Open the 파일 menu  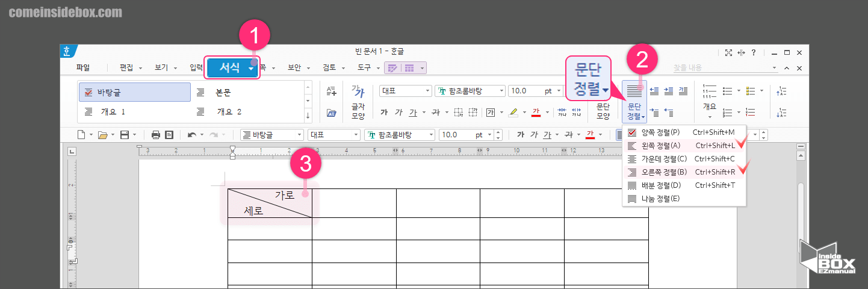(83, 68)
